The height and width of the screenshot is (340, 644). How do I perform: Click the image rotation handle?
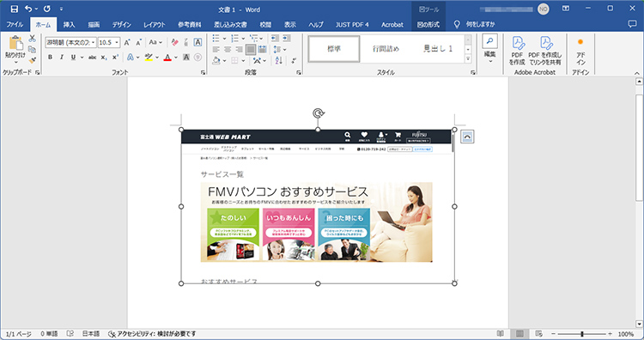pos(318,113)
